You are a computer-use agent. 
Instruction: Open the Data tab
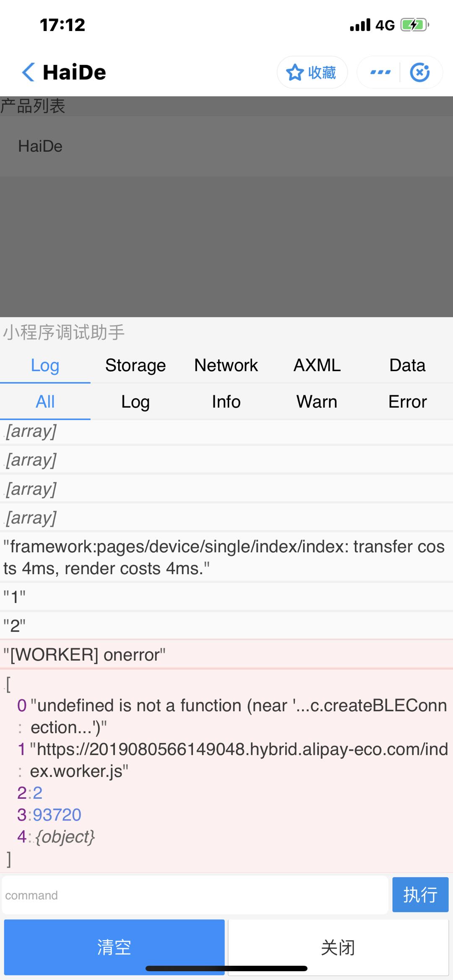click(407, 365)
